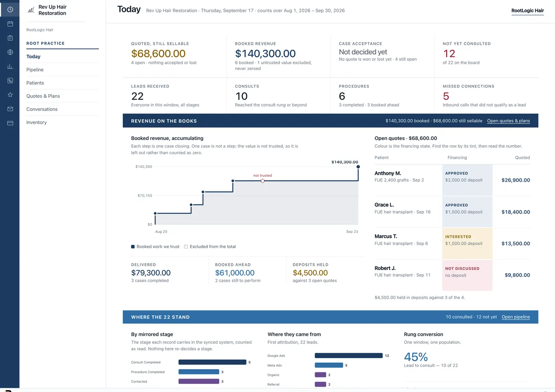Click the Quoted, still sellable $68,600.00 value
The image size is (555, 392).
(158, 53)
